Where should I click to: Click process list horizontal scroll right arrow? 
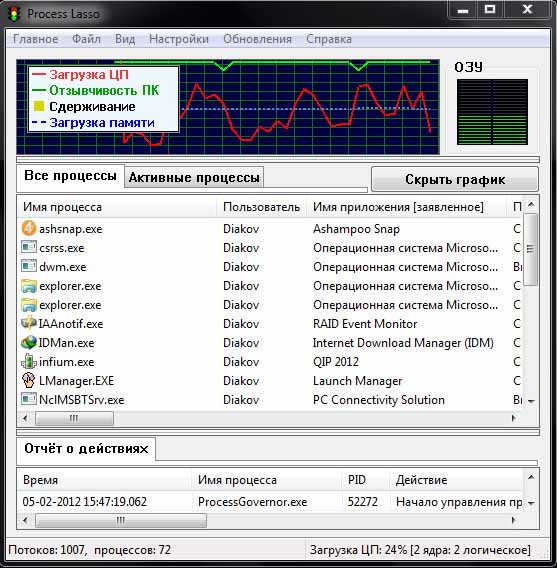point(514,418)
